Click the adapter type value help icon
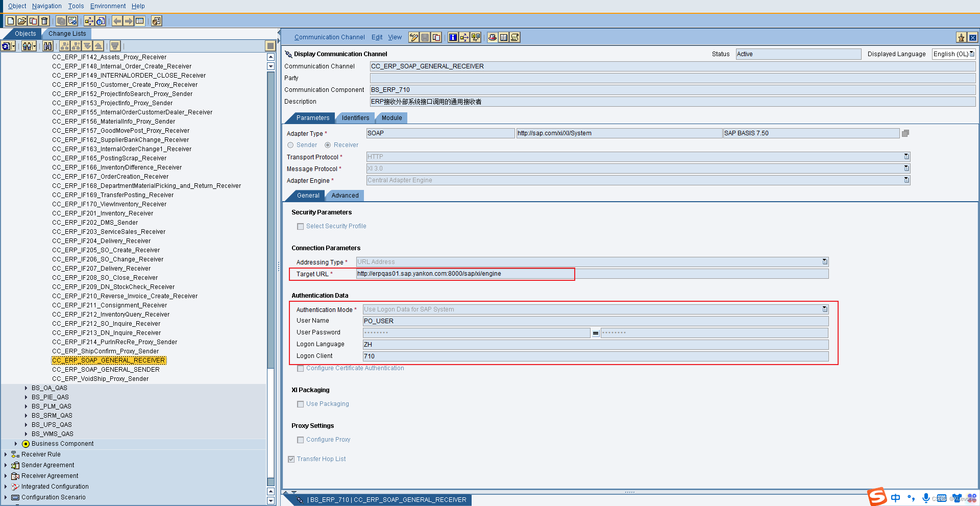The width and height of the screenshot is (980, 506). pyautogui.click(x=905, y=133)
